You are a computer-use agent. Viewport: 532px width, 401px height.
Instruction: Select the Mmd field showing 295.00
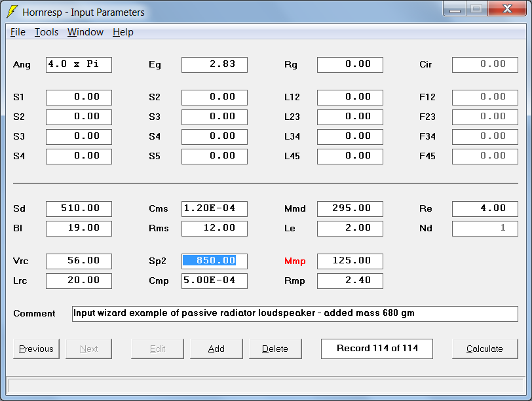[x=350, y=209]
